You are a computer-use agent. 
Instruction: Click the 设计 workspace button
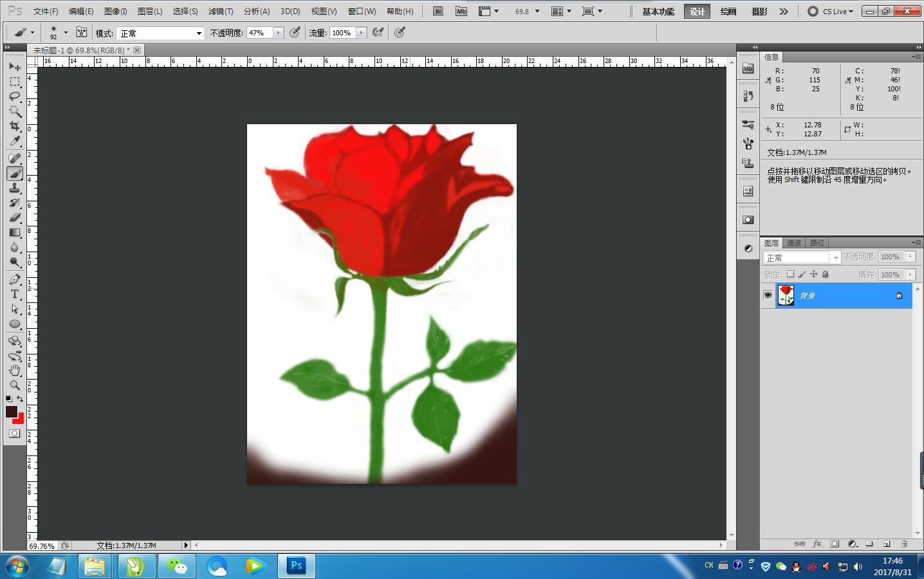click(x=697, y=12)
